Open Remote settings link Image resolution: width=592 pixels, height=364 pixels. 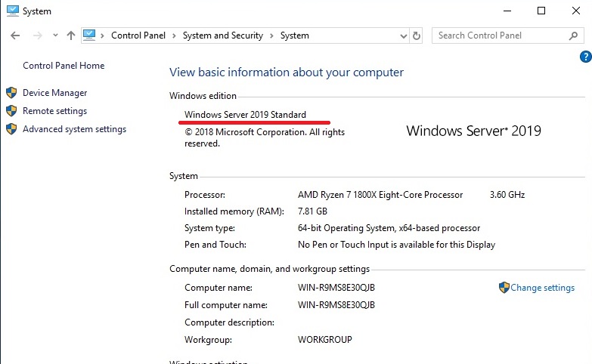click(54, 111)
